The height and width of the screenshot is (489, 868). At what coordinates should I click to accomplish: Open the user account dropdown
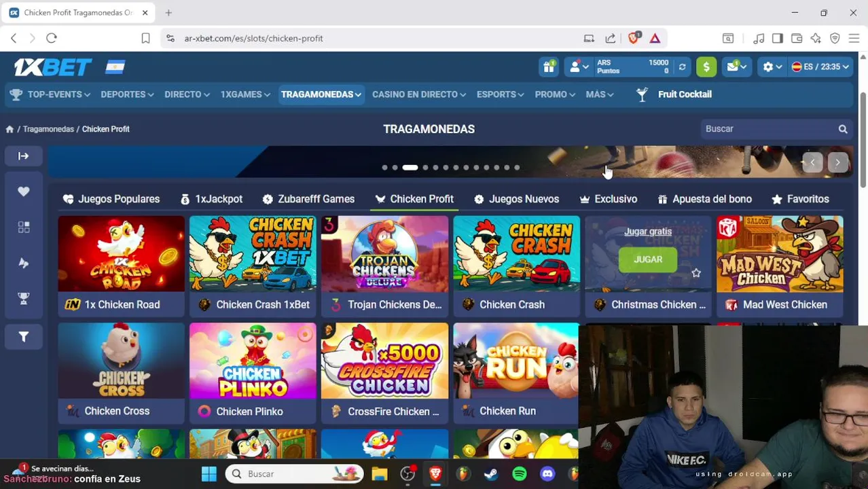click(x=579, y=67)
